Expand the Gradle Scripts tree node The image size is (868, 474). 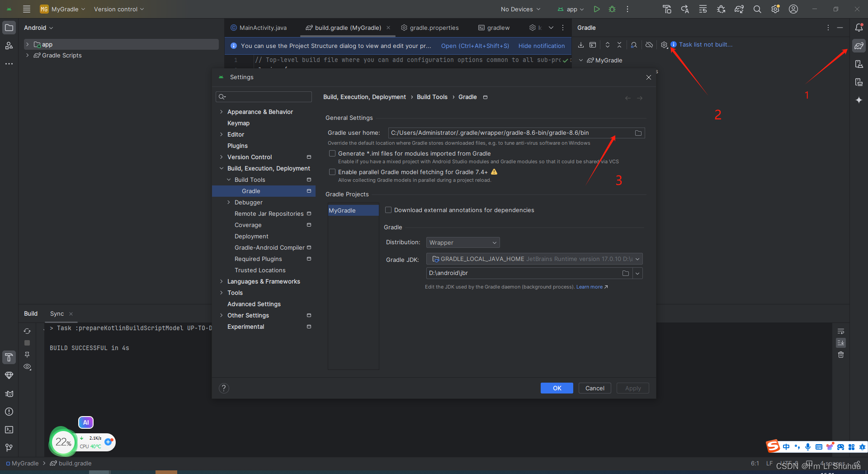pyautogui.click(x=28, y=55)
